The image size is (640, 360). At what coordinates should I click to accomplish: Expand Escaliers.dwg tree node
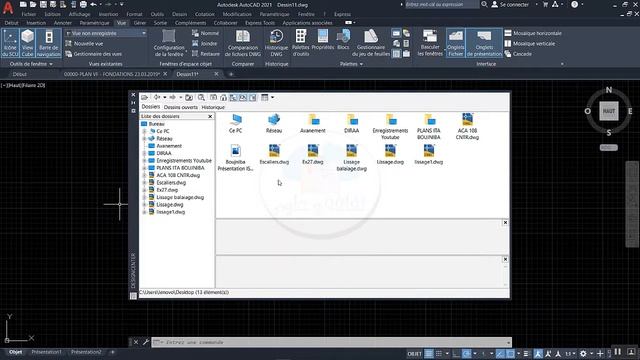click(x=144, y=183)
